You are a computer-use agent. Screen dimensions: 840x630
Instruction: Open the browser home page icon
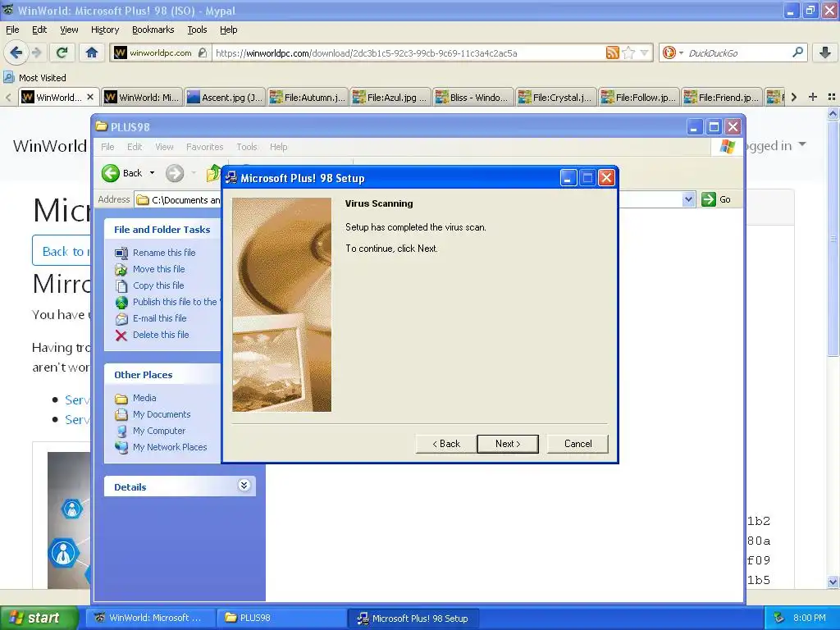coord(92,52)
